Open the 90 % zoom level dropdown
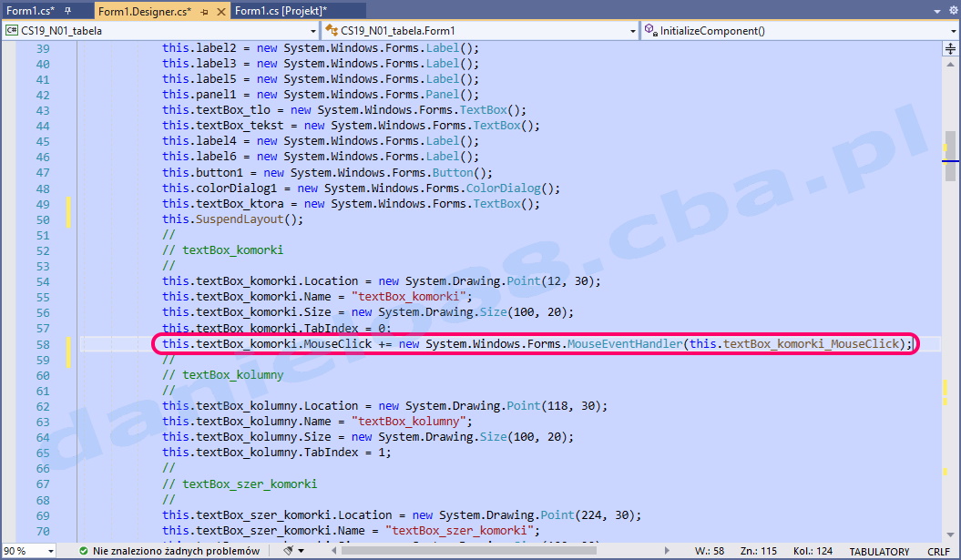The height and width of the screenshot is (560, 961). [x=49, y=551]
